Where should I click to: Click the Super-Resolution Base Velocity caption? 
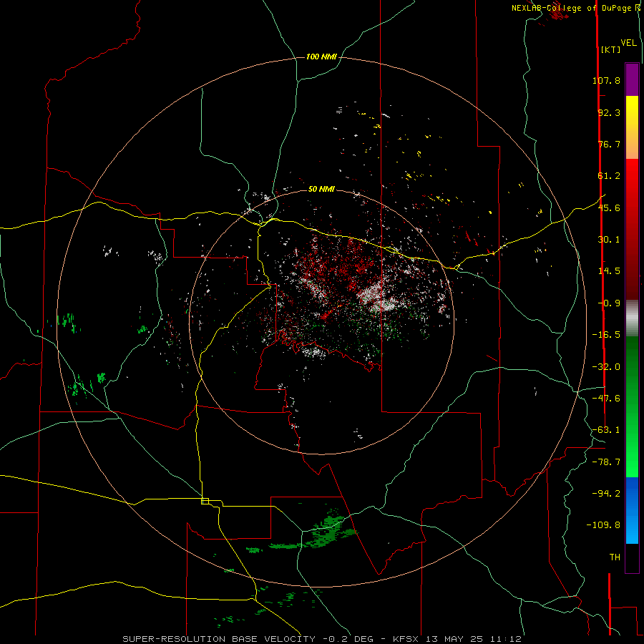[322, 639]
